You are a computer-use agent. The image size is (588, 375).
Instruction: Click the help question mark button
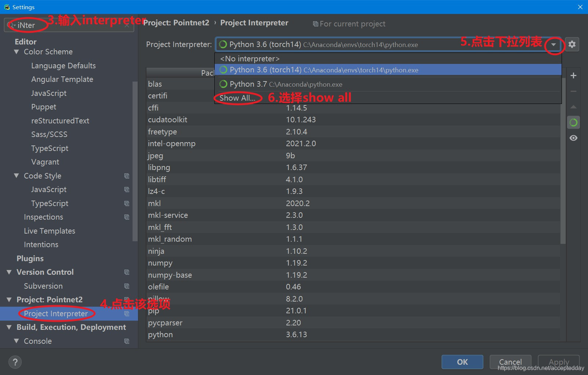click(15, 362)
